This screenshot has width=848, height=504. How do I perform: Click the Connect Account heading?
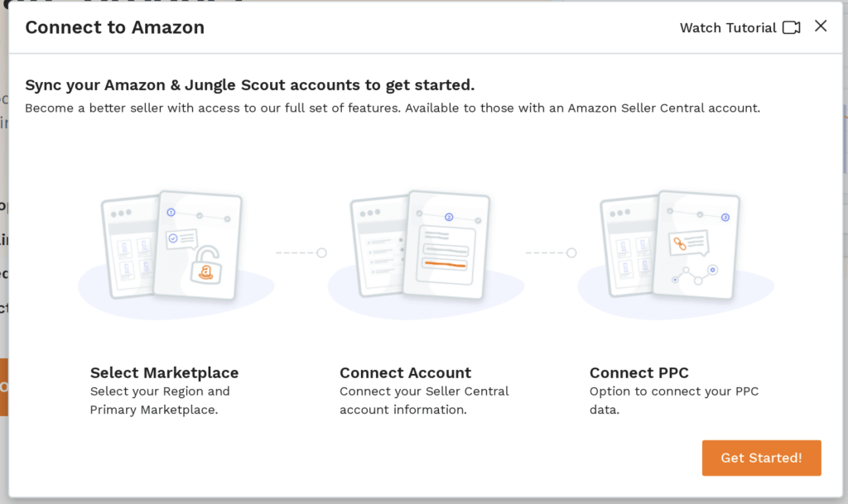405,372
